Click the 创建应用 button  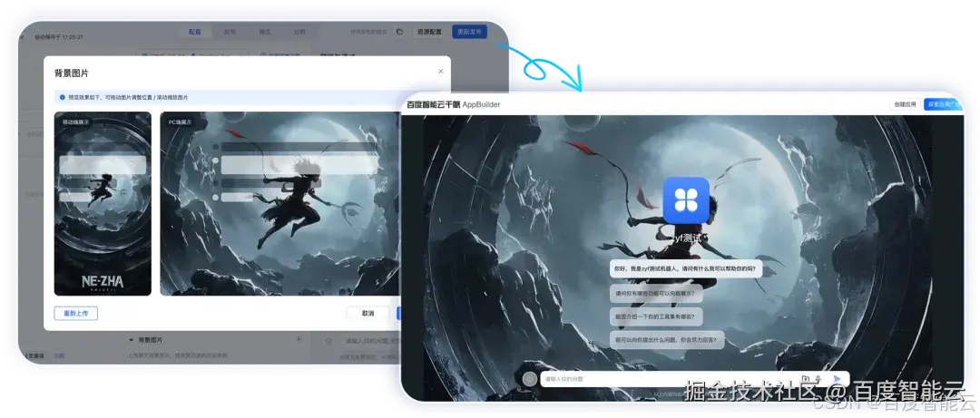click(x=905, y=104)
